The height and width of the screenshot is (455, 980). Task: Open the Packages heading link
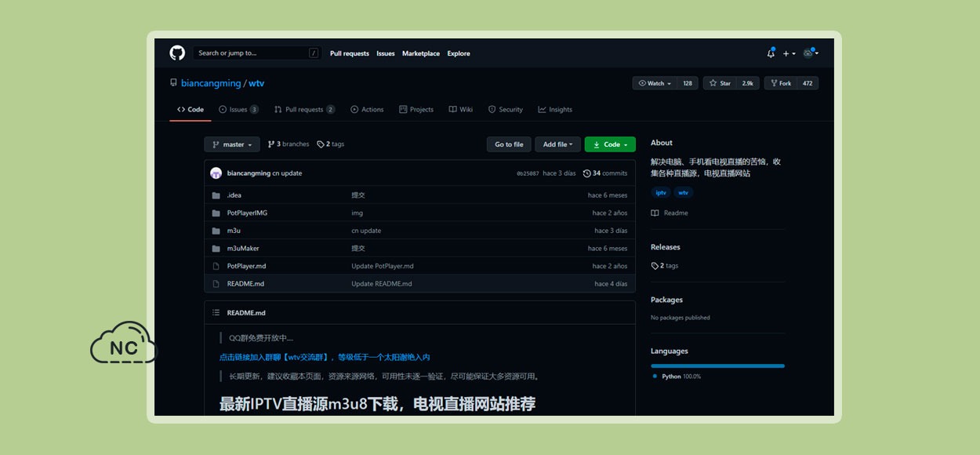pyautogui.click(x=666, y=300)
